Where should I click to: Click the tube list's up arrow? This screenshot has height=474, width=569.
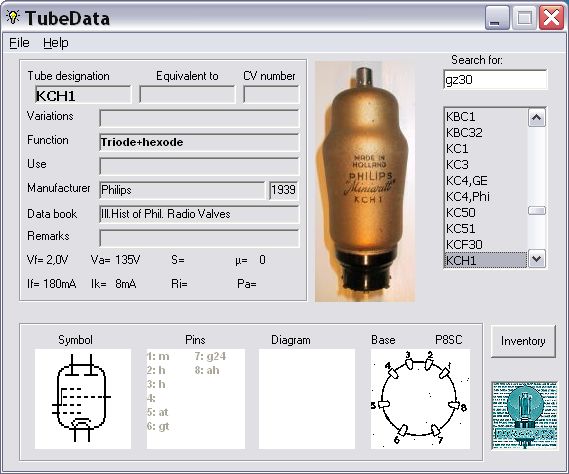tap(537, 118)
